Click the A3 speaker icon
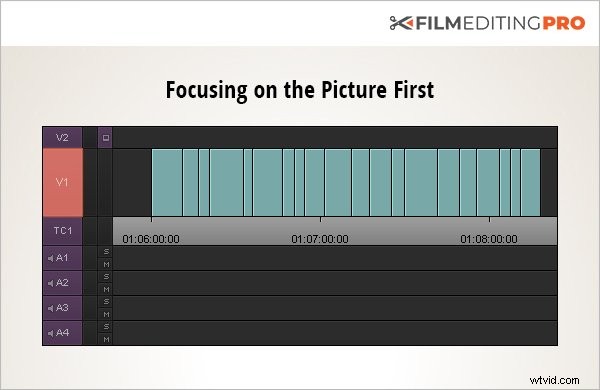Viewport: 600px width, 390px height. pyautogui.click(x=51, y=308)
